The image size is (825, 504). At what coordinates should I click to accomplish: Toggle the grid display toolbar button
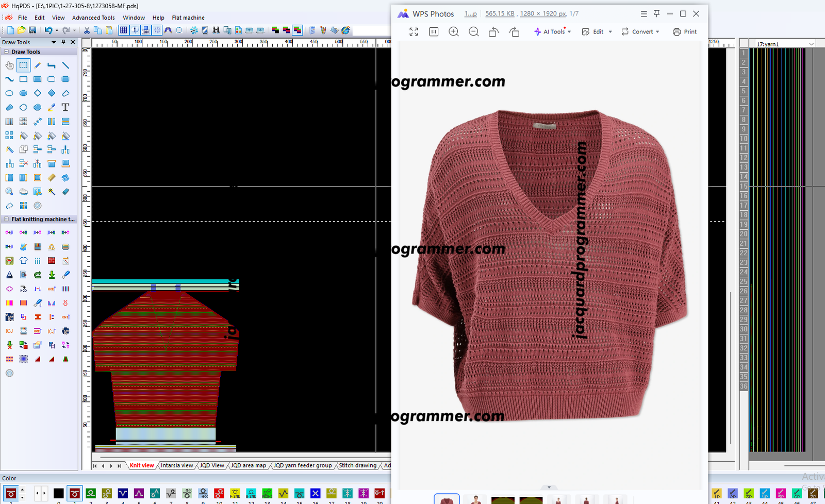[x=124, y=30]
